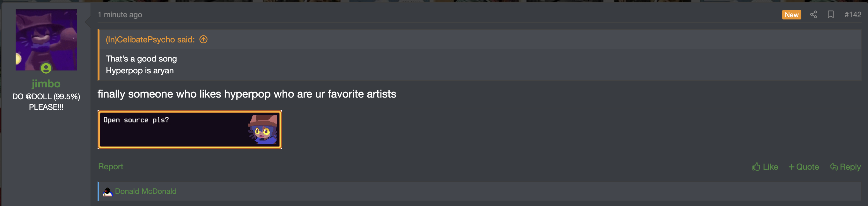Open Donald McDonald's profile from the likes list

click(145, 192)
